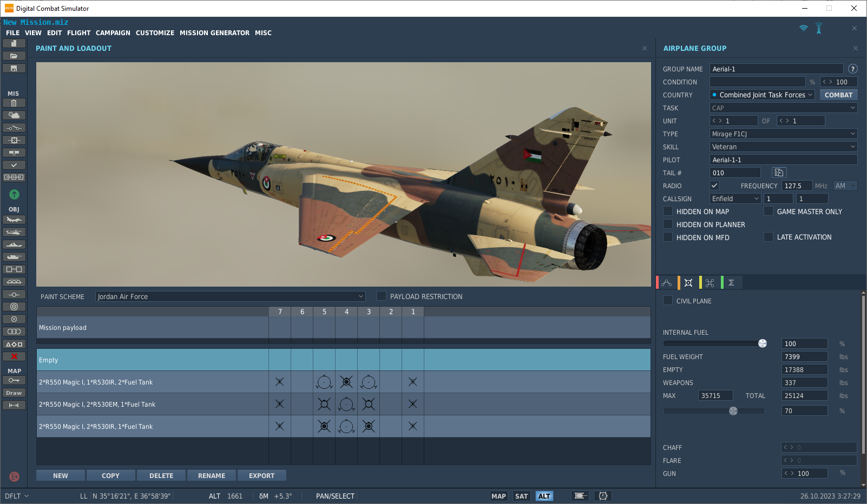Open the VIEW menu

click(33, 33)
